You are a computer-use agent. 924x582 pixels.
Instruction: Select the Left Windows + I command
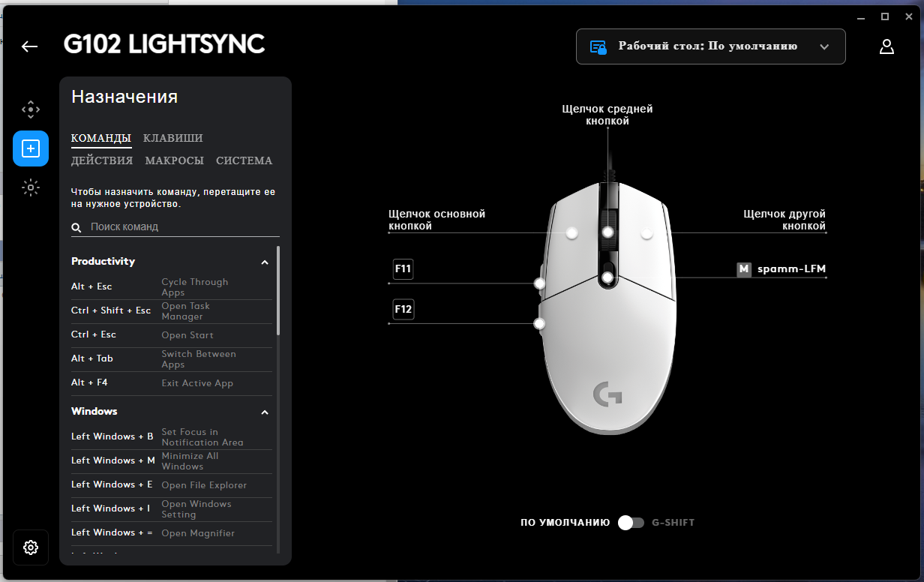pos(172,509)
